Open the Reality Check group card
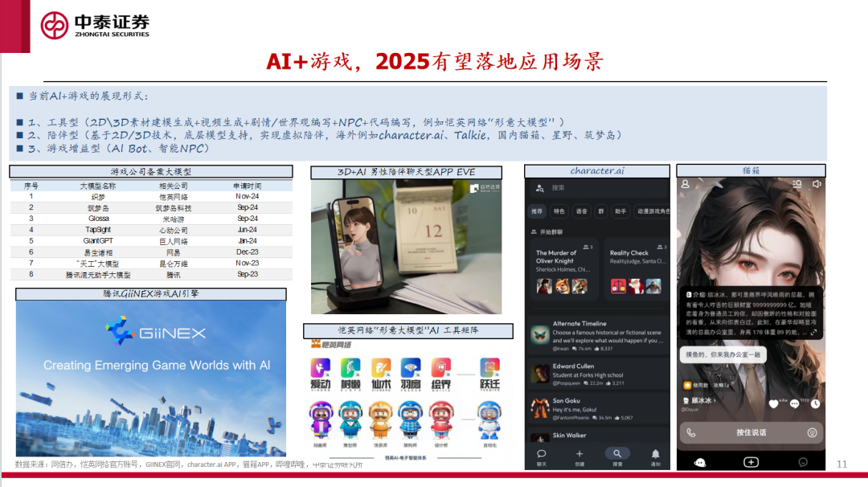This screenshot has height=487, width=868. pyautogui.click(x=637, y=268)
